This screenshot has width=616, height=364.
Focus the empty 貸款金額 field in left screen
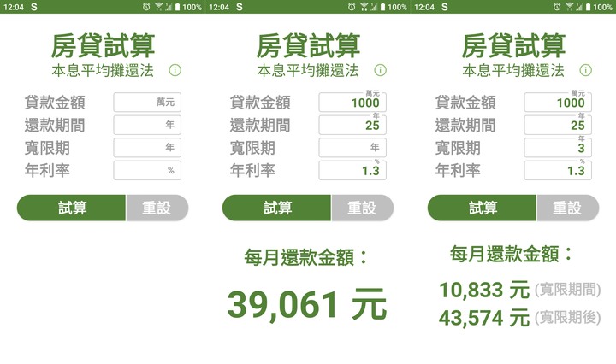[x=147, y=103]
